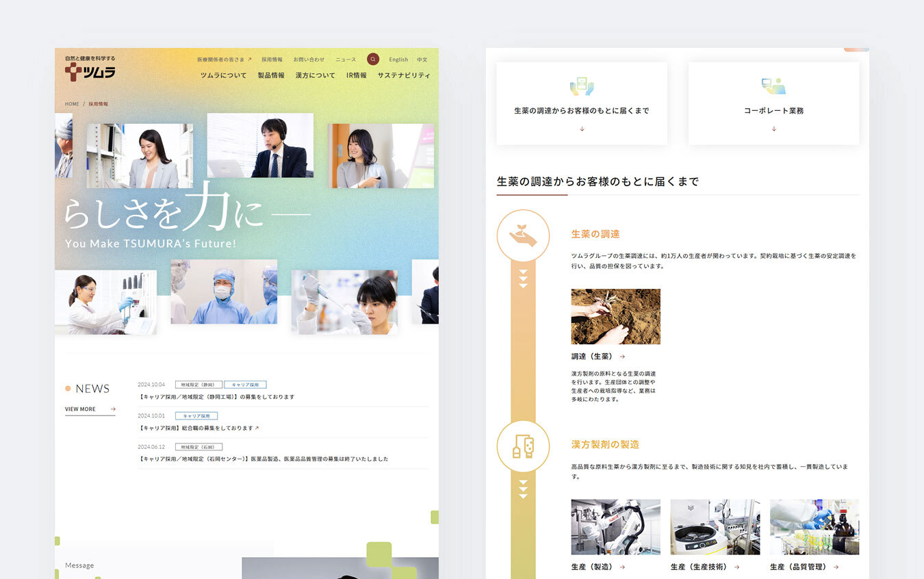The height and width of the screenshot is (579, 924).
Task: Open the 生産（品質管理） link
Action: tap(804, 567)
